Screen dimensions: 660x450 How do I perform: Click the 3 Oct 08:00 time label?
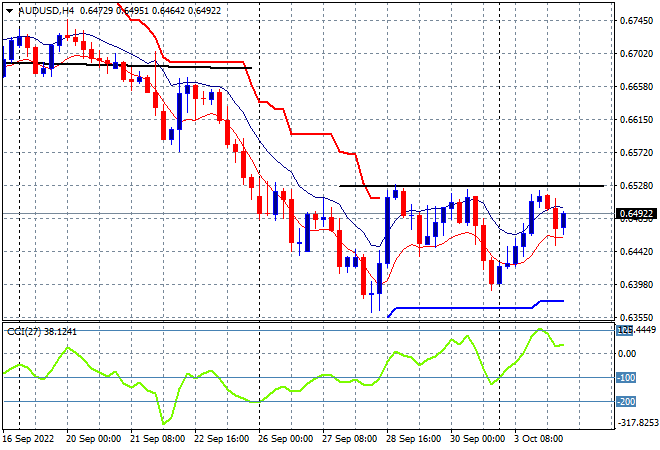[539, 439]
